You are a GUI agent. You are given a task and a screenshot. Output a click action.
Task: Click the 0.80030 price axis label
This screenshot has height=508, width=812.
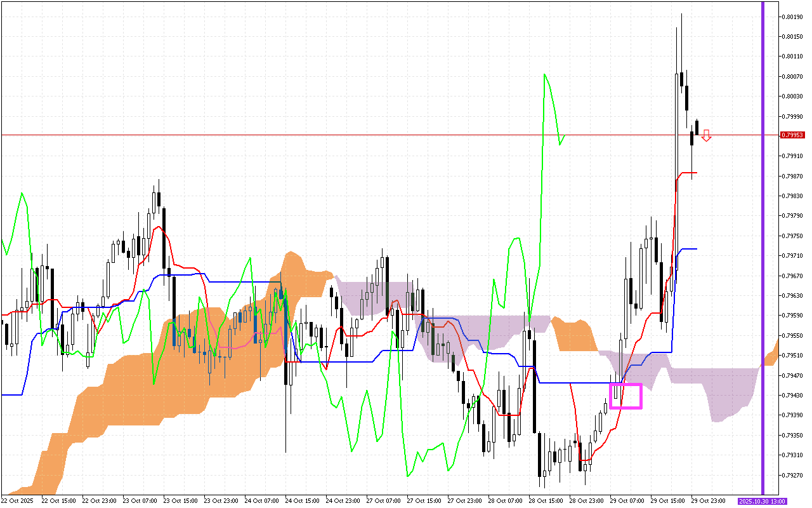pos(792,96)
